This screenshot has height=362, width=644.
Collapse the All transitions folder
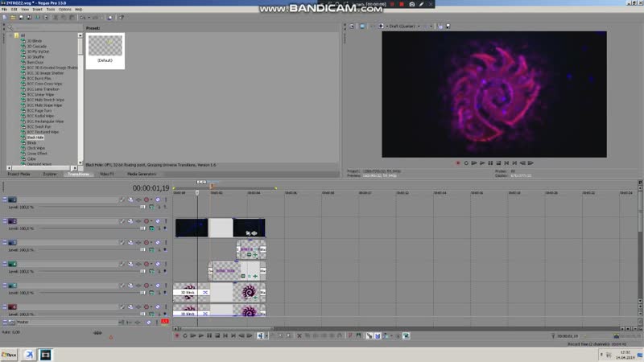(11, 35)
